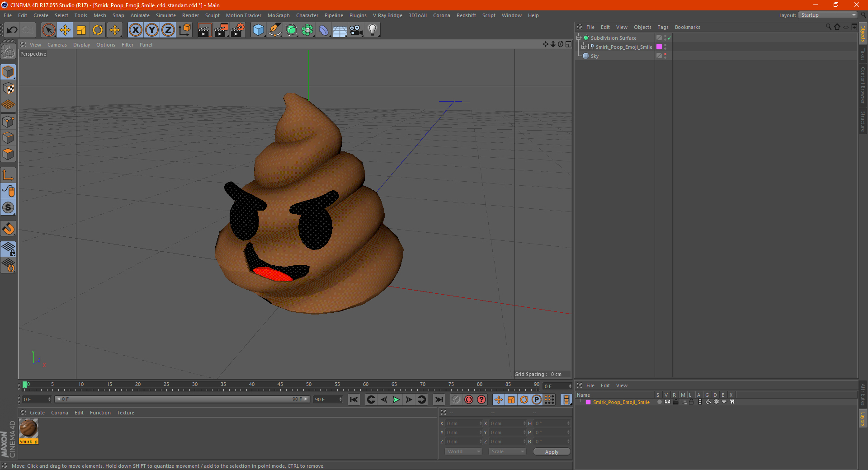Open Objects manager Tags menu
The height and width of the screenshot is (470, 868).
coord(663,27)
